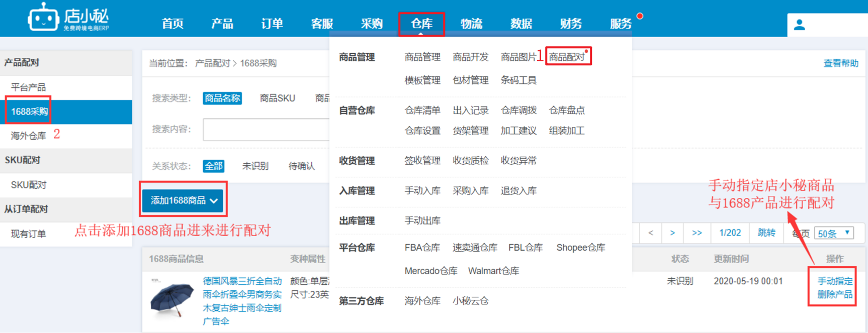Filter relationship status by 待确认
The height and width of the screenshot is (333, 868).
(x=301, y=166)
